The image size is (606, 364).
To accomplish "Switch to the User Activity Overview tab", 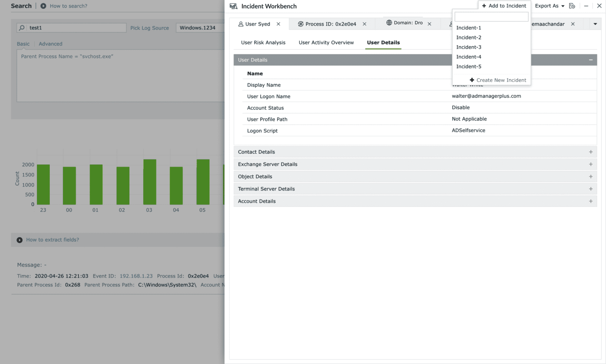I will 326,42.
